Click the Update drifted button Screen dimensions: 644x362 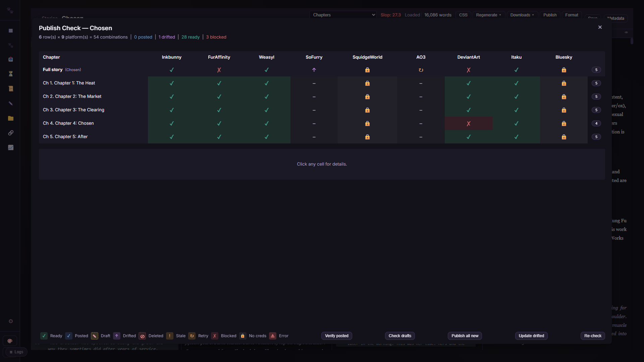[531, 336]
